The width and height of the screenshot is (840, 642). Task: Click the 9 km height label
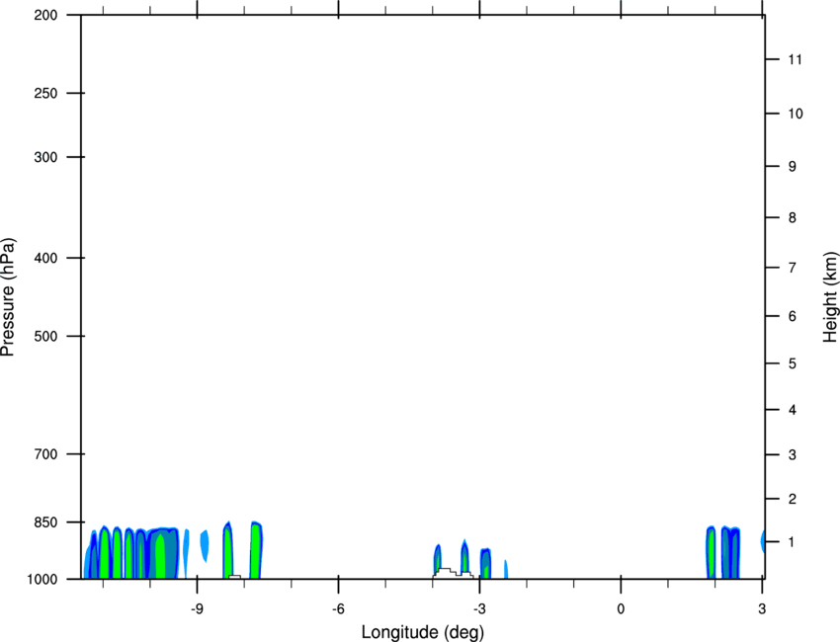coord(793,167)
